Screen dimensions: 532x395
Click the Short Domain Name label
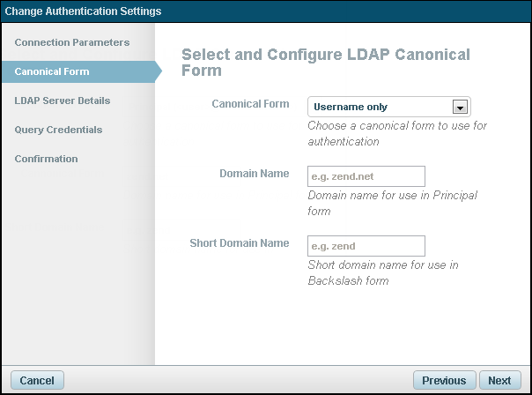[x=240, y=243]
